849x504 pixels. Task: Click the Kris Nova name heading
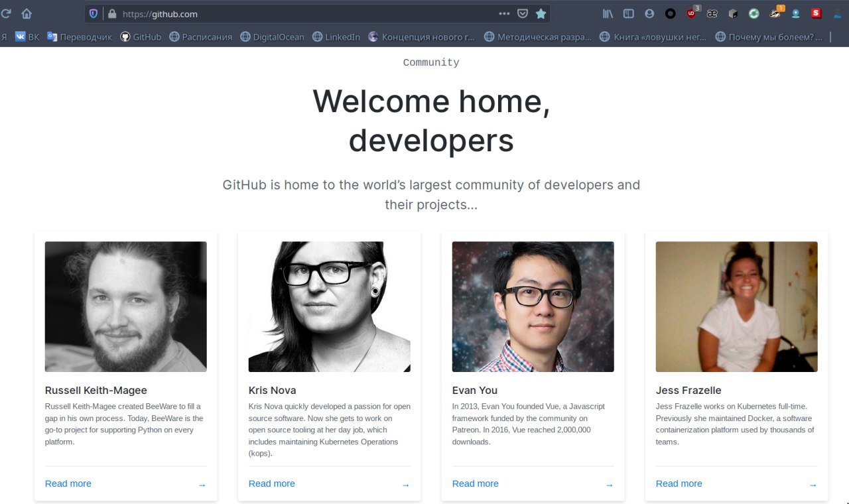273,390
